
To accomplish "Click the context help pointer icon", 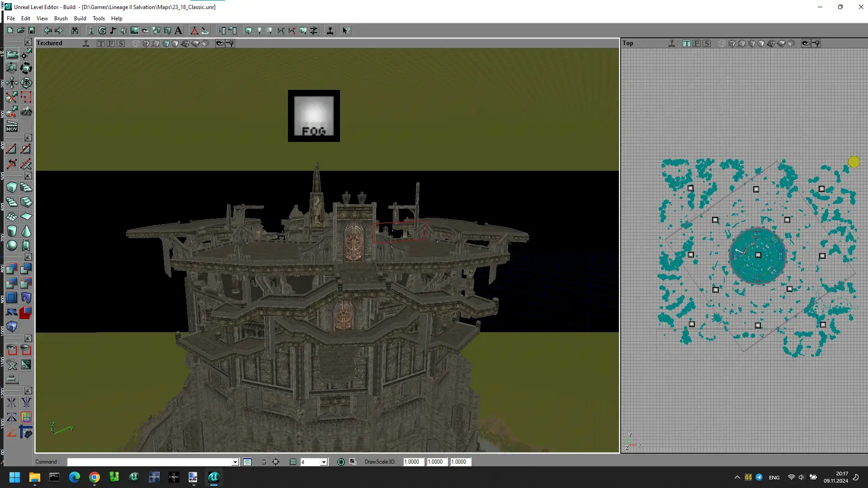I will (346, 30).
